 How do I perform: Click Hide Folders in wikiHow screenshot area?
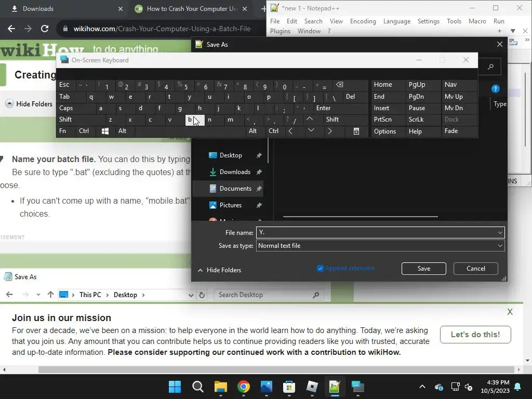(x=29, y=104)
